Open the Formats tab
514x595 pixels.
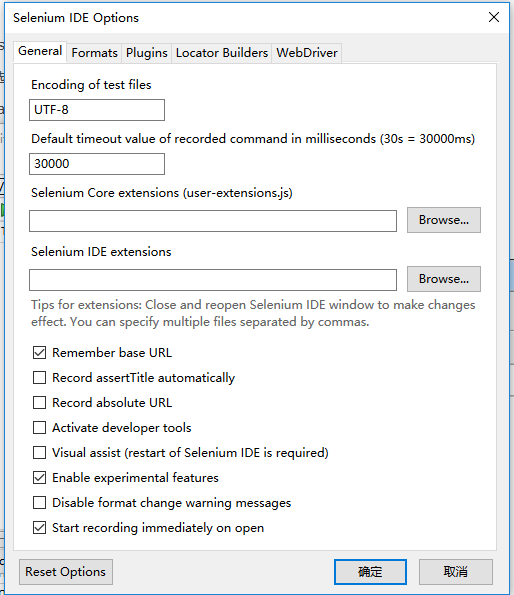click(94, 53)
